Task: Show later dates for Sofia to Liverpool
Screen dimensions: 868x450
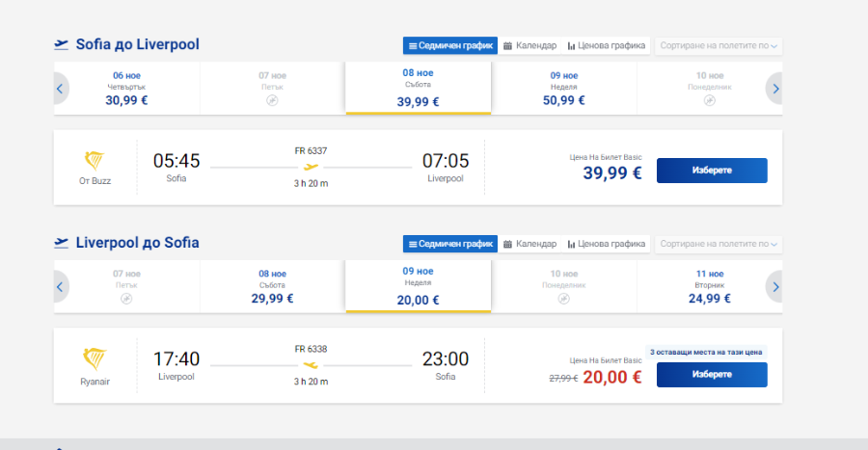Action: tap(775, 89)
